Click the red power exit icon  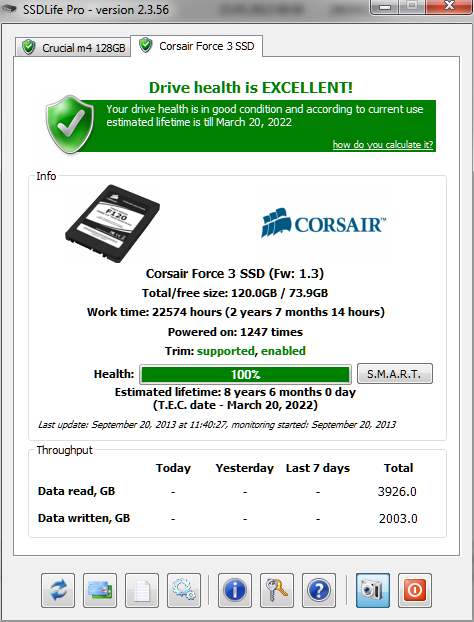pyautogui.click(x=415, y=590)
